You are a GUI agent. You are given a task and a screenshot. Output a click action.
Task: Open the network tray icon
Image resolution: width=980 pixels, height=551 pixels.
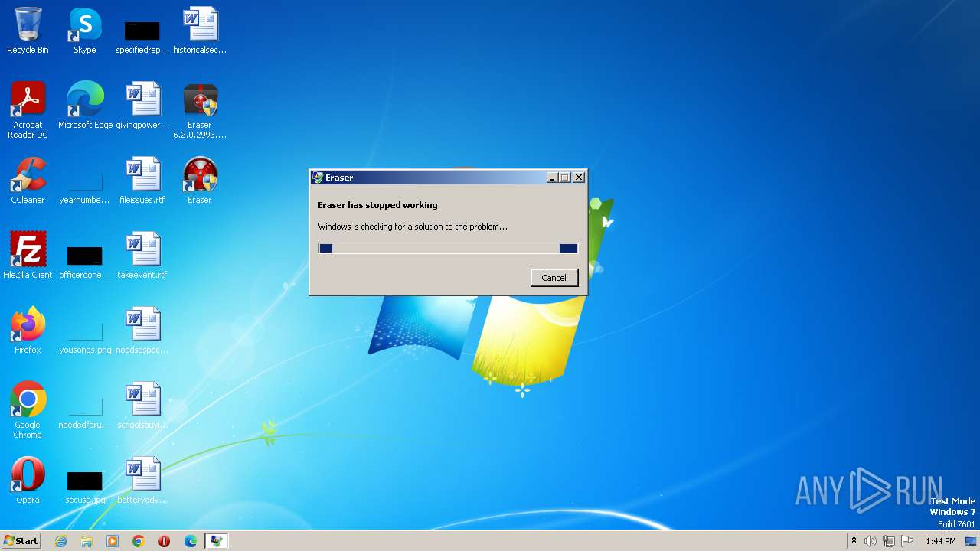tap(889, 541)
